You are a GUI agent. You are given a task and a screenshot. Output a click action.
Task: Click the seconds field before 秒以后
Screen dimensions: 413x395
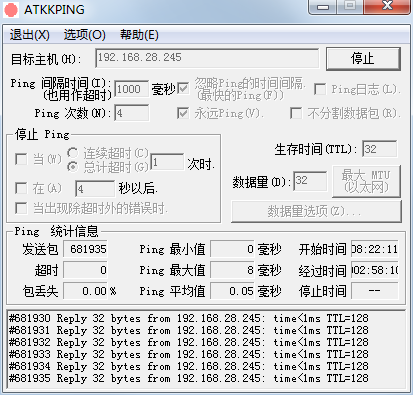(x=95, y=189)
